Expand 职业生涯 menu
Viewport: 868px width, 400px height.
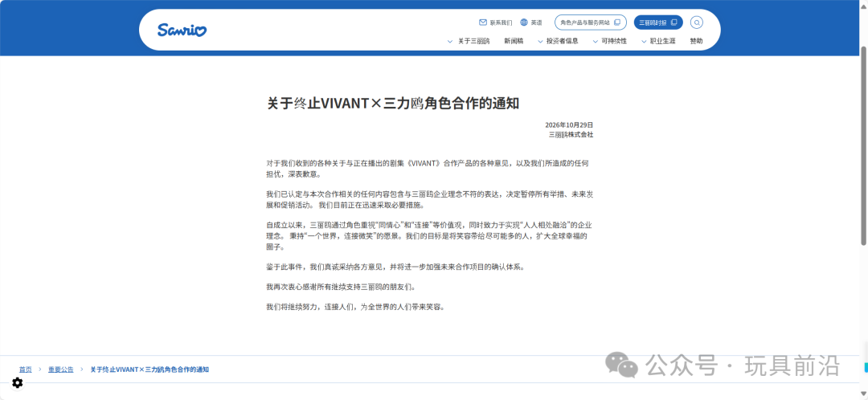659,41
